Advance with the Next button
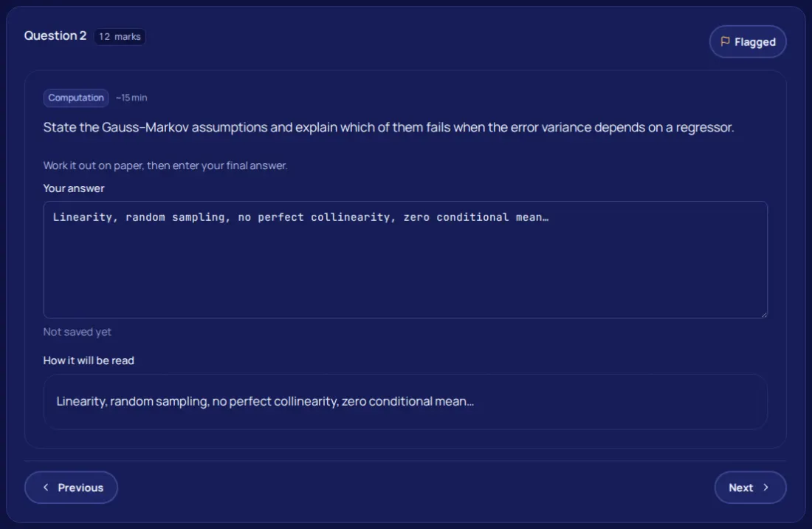812x529 pixels. point(751,487)
